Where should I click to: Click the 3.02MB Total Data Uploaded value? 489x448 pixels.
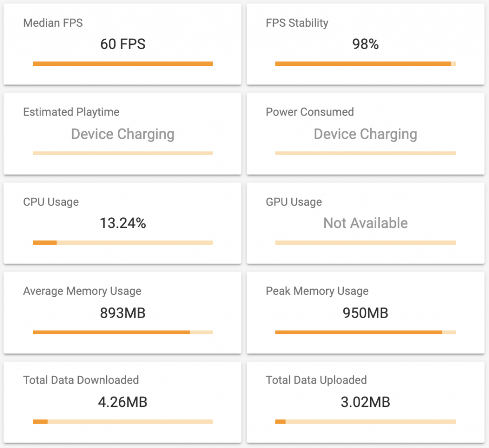(x=365, y=403)
